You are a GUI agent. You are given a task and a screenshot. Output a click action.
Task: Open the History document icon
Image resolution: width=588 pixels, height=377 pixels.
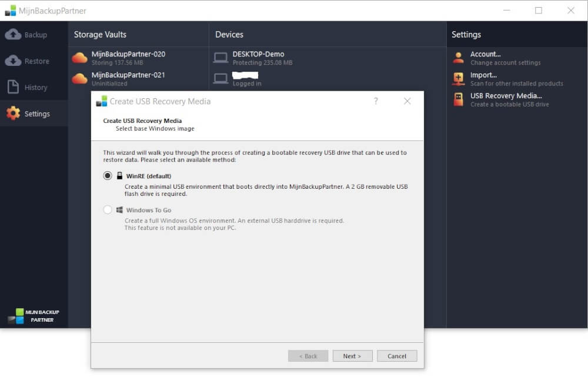pyautogui.click(x=13, y=87)
